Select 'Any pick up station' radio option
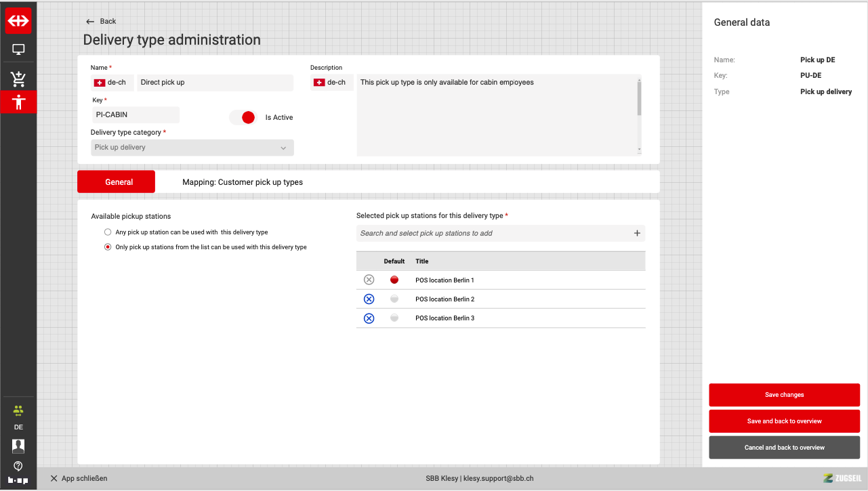868x491 pixels. click(108, 232)
